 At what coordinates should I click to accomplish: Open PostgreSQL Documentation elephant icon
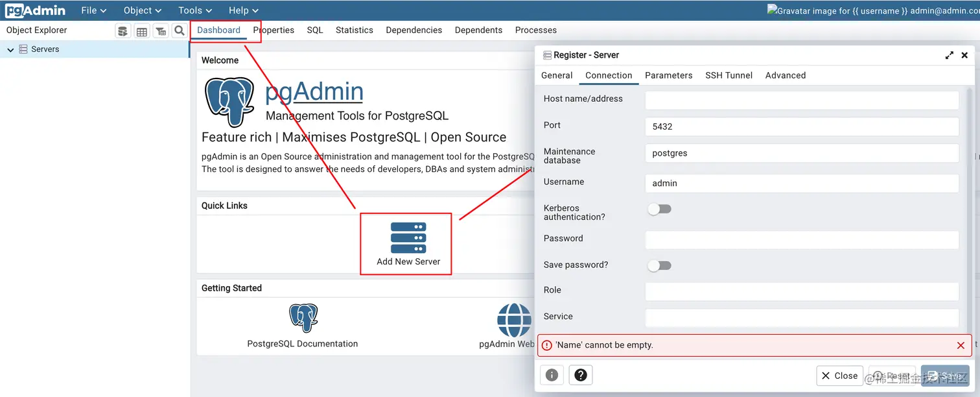[x=303, y=319]
